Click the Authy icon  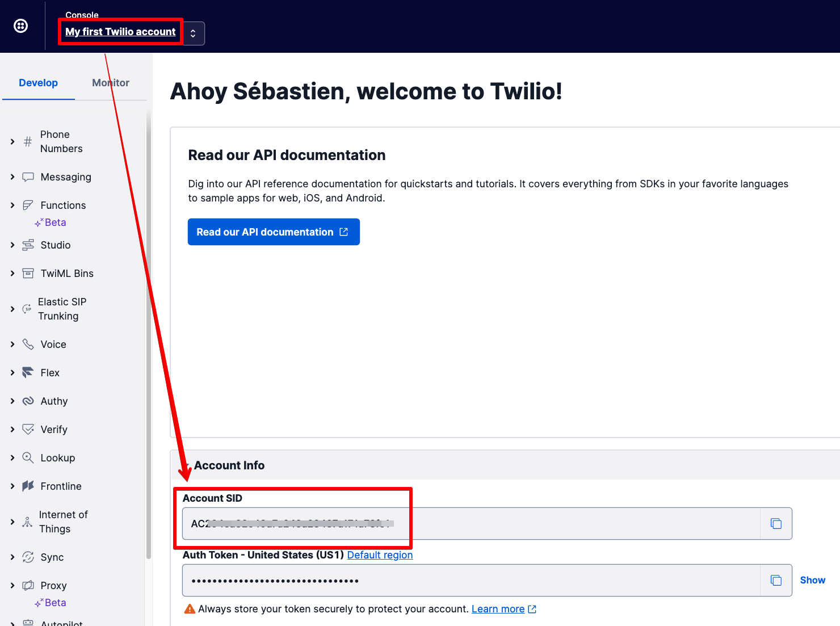[x=28, y=401]
